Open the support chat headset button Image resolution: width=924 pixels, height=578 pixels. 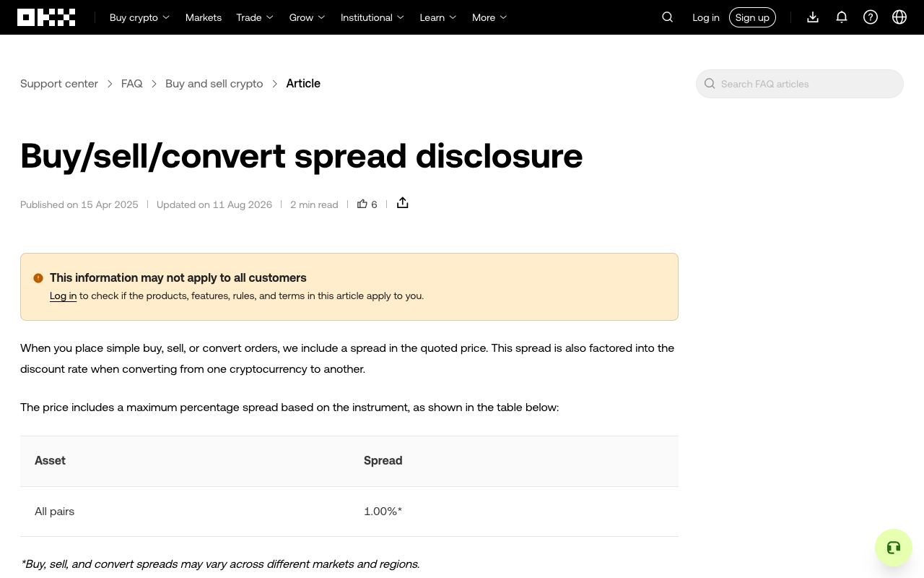(x=894, y=548)
